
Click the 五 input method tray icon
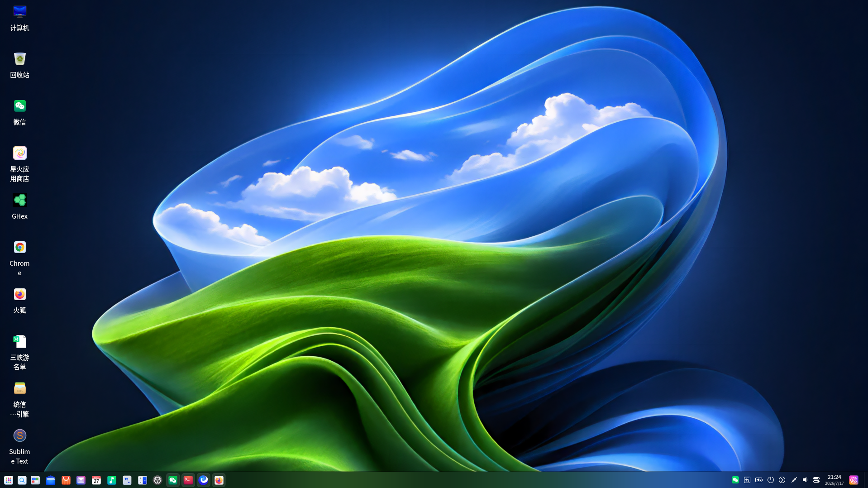(747, 480)
